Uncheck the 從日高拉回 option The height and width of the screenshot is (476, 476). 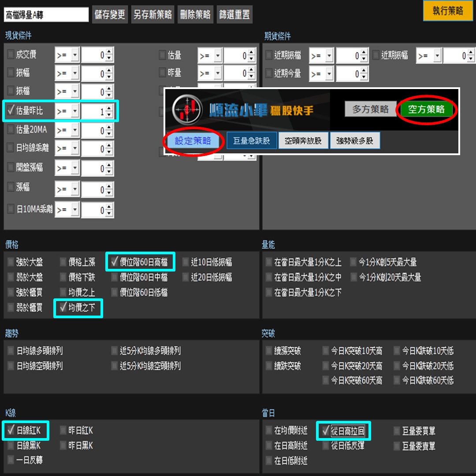coord(326,431)
